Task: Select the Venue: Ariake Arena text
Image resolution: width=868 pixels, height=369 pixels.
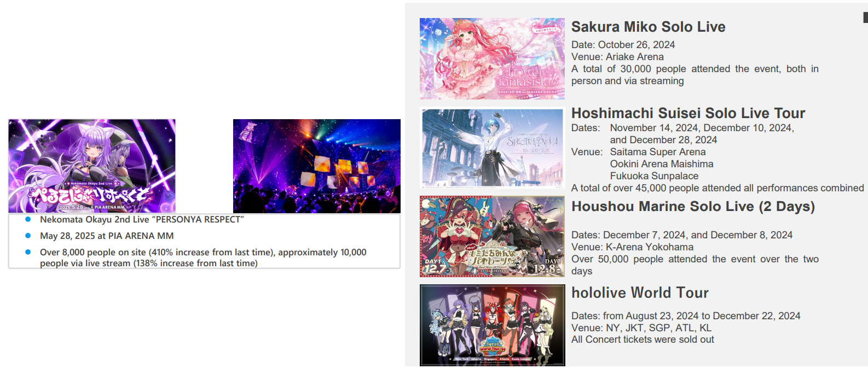Action: pos(617,57)
